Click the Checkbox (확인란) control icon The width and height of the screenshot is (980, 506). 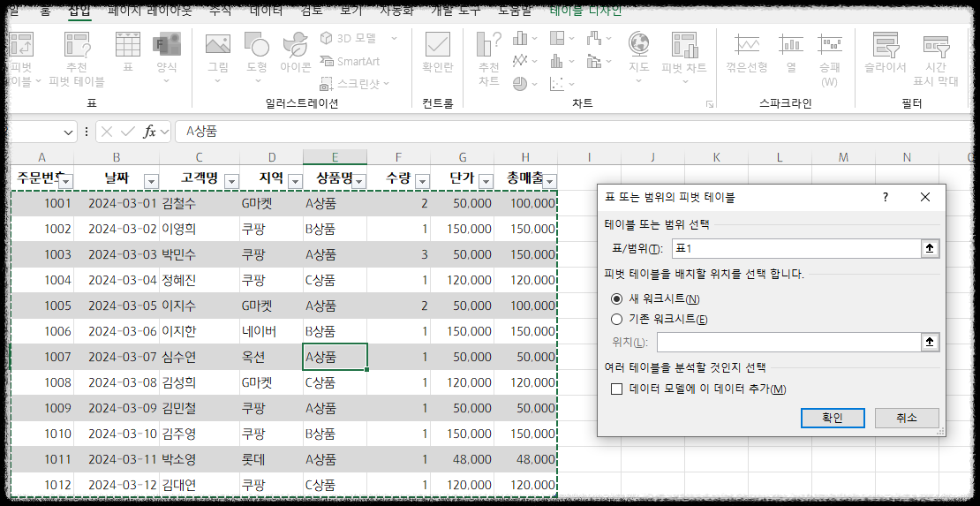pos(438,45)
